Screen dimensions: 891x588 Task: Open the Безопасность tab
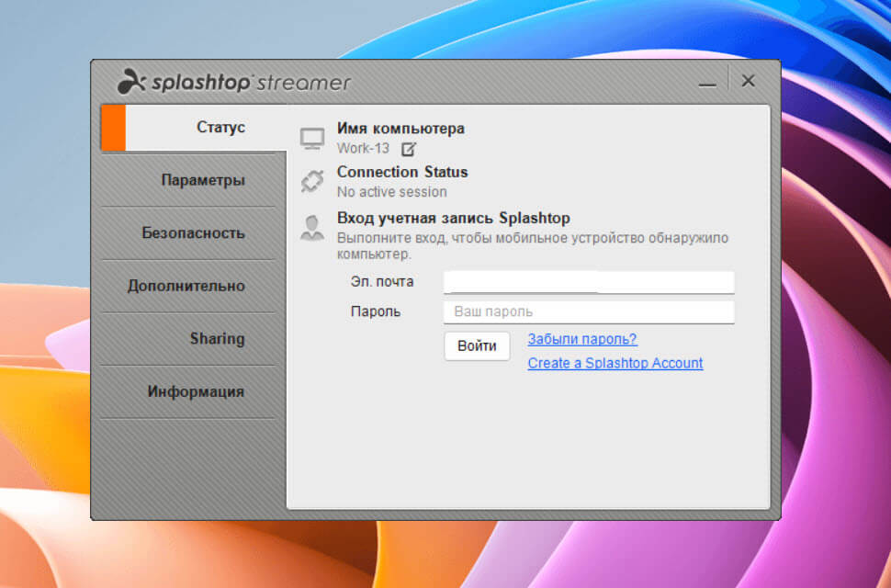(188, 233)
